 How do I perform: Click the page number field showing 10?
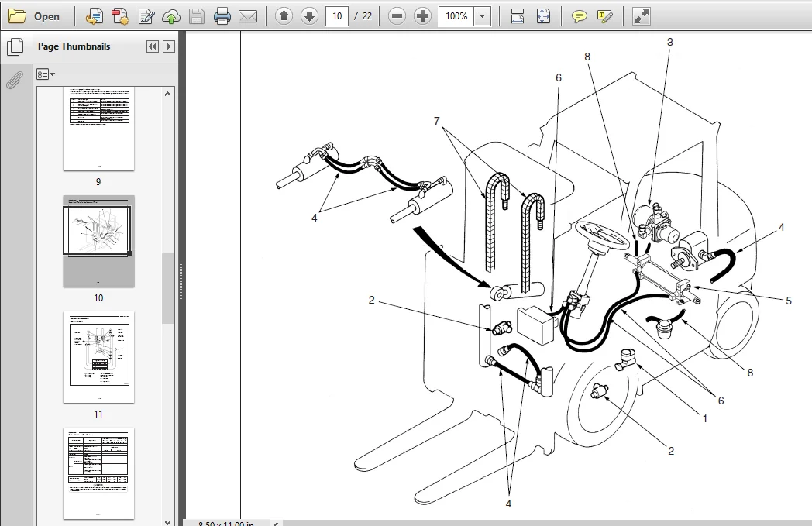(337, 16)
